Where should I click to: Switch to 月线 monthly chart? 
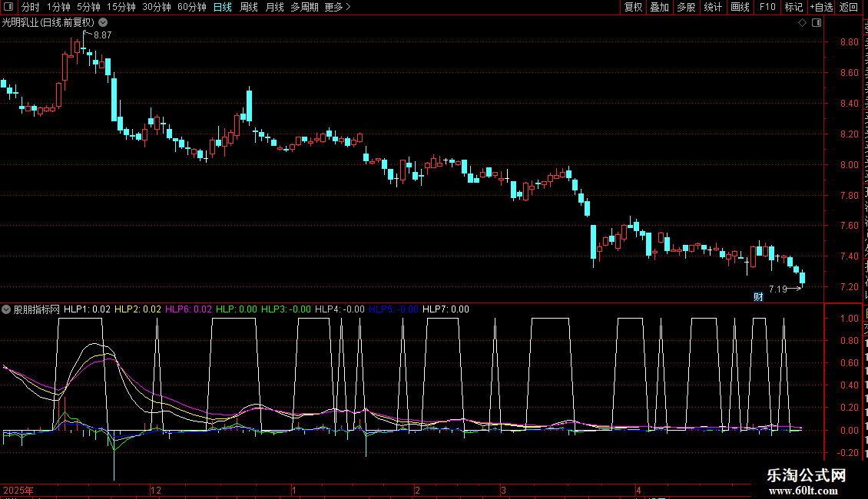point(274,7)
